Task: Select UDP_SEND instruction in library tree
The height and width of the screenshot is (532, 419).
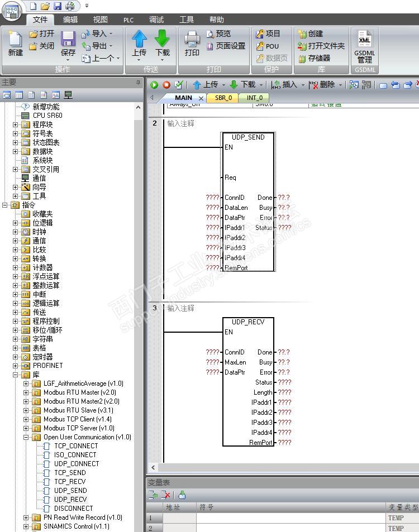Action: tap(70, 491)
